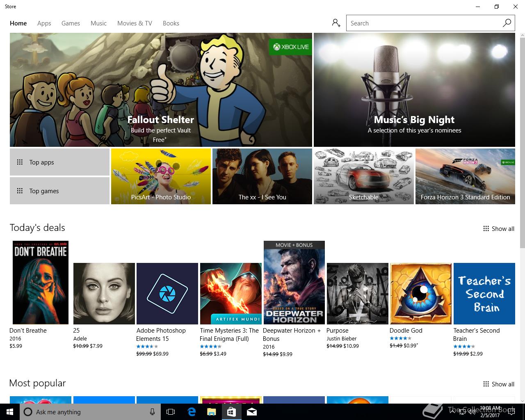Click the $2.99 Teacher's Second Brain price
Image resolution: width=525 pixels, height=420 pixels.
[476, 354]
